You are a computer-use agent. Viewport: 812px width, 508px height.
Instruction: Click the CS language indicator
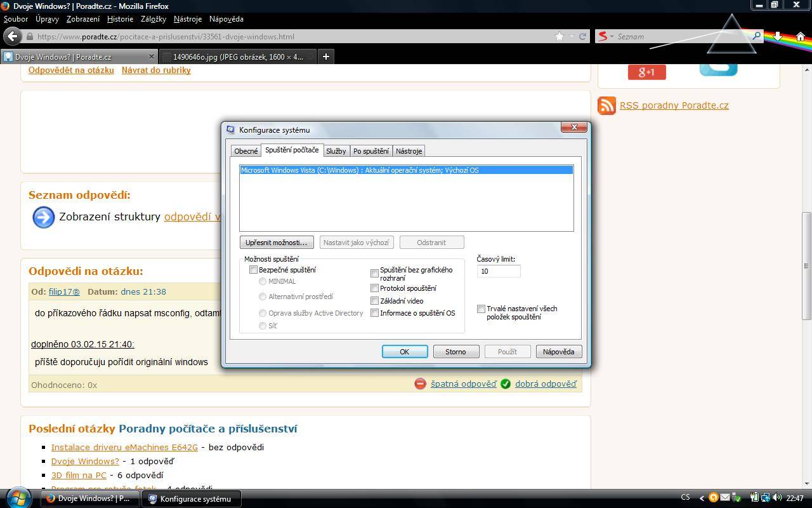685,498
